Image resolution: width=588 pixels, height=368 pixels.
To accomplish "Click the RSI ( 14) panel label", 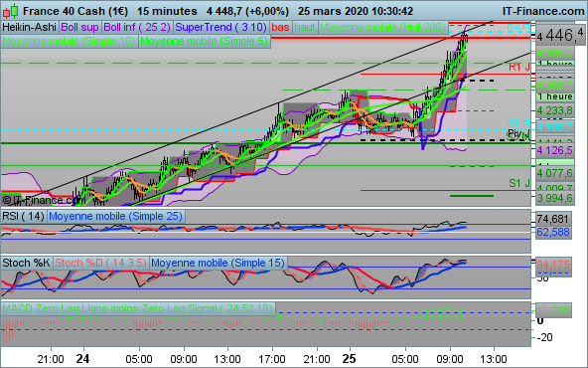I will 23,216.
